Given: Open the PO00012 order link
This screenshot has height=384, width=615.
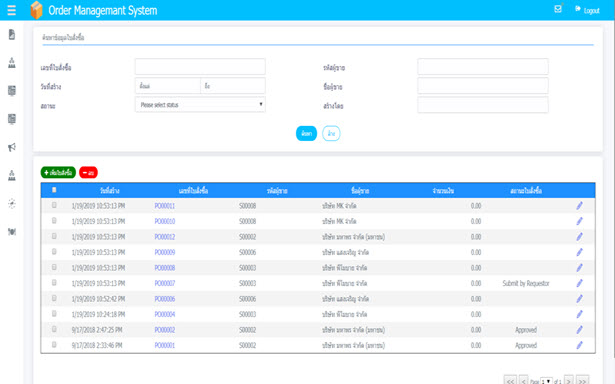Looking at the screenshot, I should point(165,237).
